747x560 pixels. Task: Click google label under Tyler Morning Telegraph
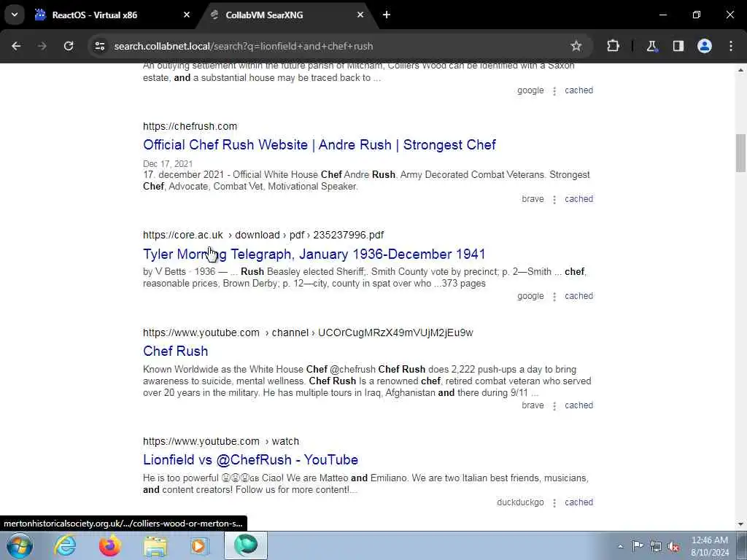(530, 296)
